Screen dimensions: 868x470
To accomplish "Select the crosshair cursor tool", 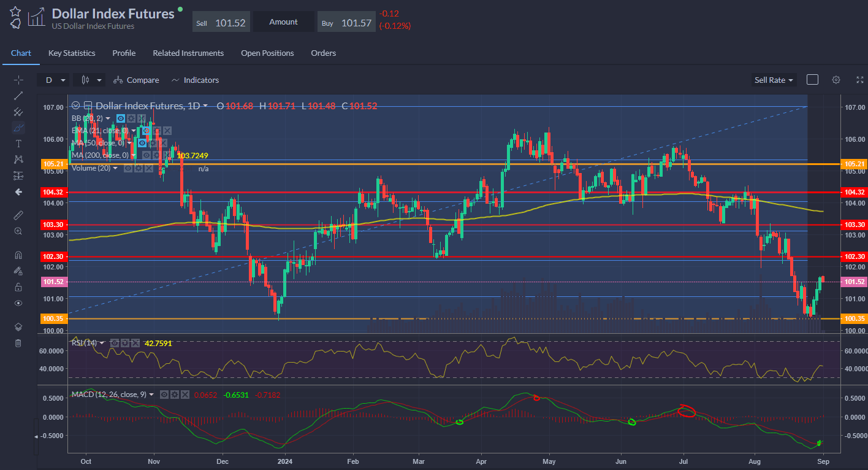I will pyautogui.click(x=18, y=80).
